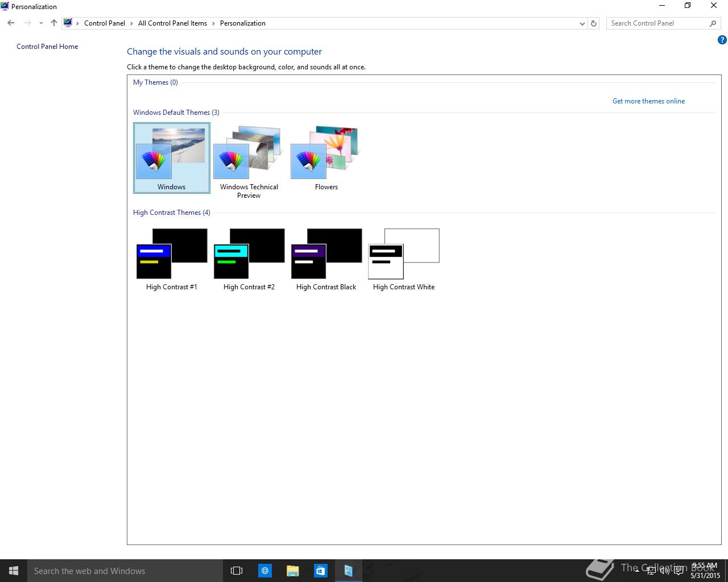
Task: Refresh the Personalization page
Action: tap(594, 23)
